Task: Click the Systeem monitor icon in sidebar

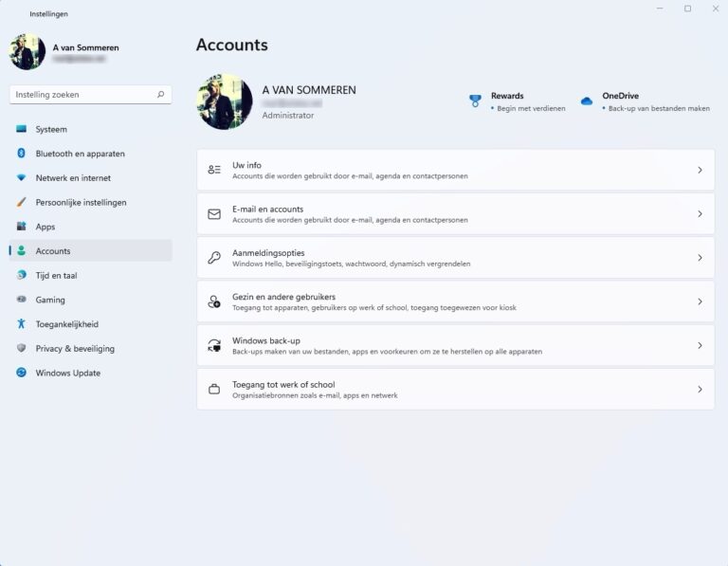Action: coord(21,129)
